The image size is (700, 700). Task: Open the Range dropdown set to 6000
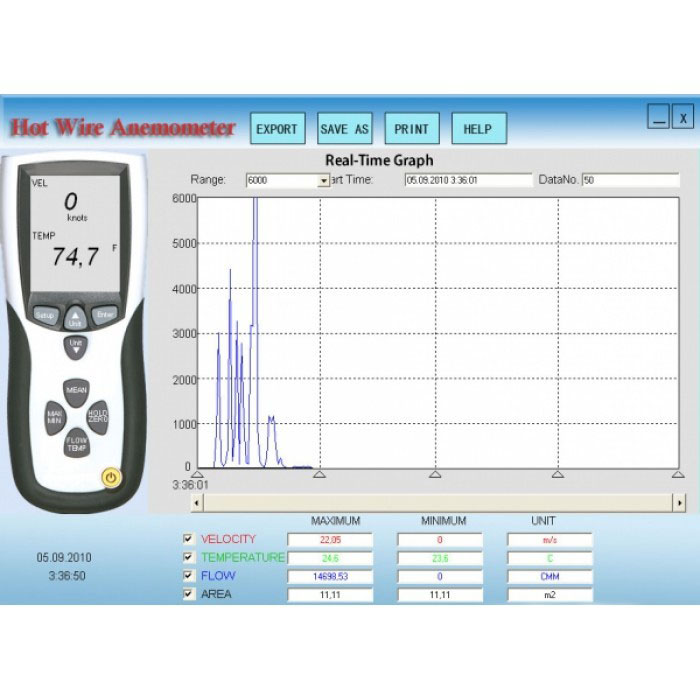[323, 181]
